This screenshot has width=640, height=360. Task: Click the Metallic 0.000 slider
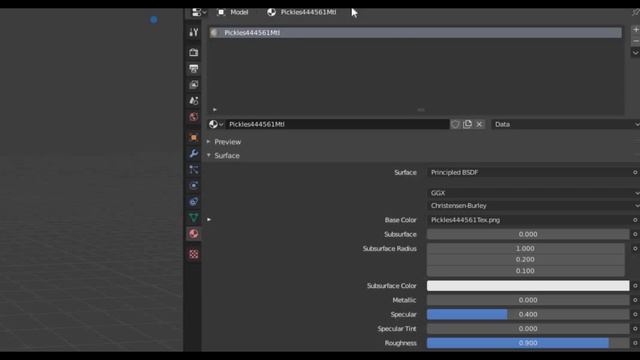pyautogui.click(x=528, y=300)
